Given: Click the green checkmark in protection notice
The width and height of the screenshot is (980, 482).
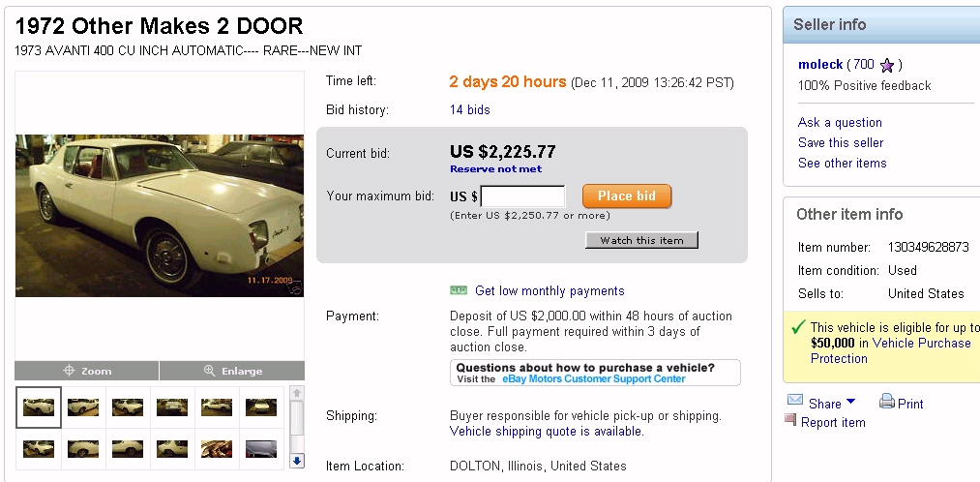Looking at the screenshot, I should pyautogui.click(x=798, y=328).
